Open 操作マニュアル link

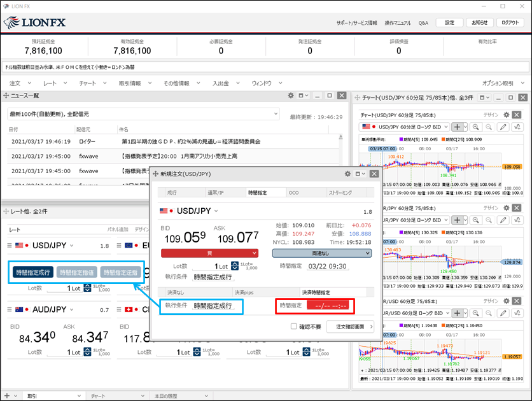tap(398, 23)
